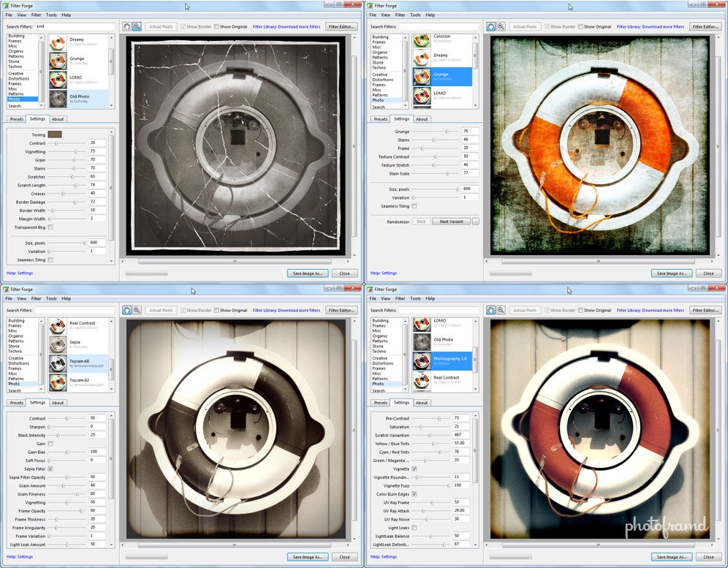Open the Distortions filter category
The width and height of the screenshot is (728, 568).
coord(19,78)
